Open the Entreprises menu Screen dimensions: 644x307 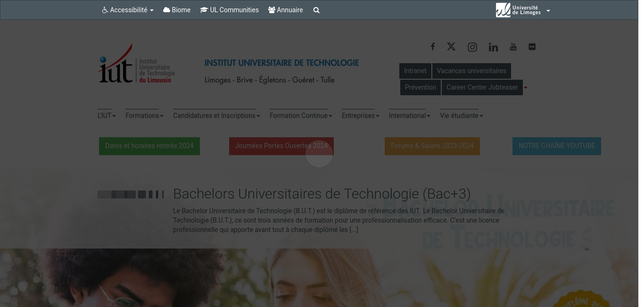pyautogui.click(x=361, y=116)
